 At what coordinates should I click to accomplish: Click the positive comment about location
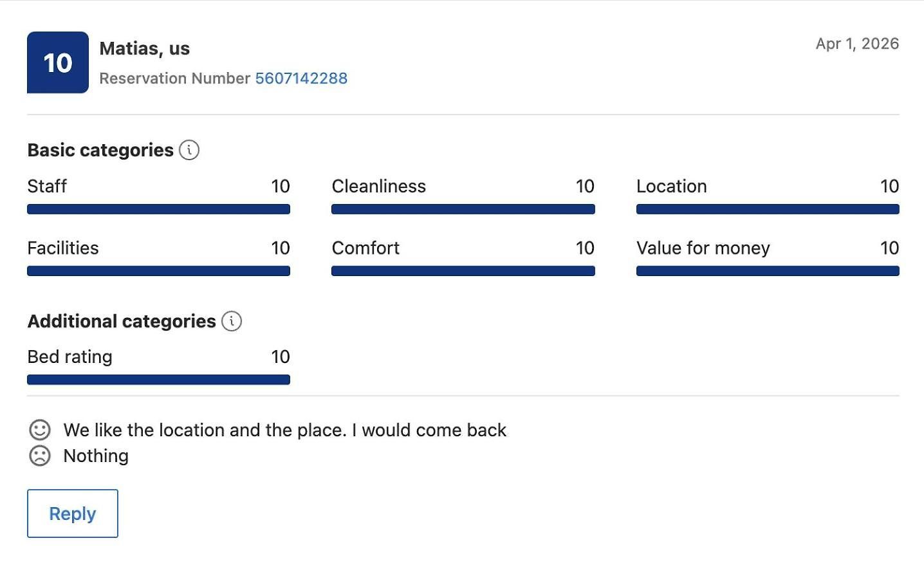(285, 430)
